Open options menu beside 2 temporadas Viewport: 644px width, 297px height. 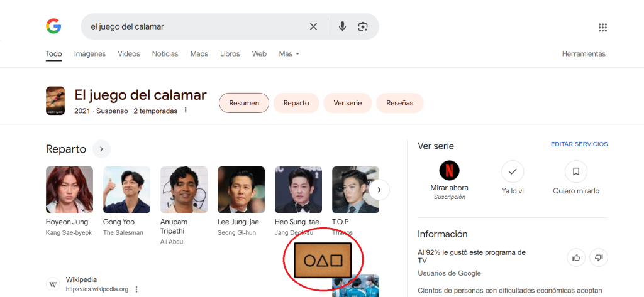tap(186, 111)
